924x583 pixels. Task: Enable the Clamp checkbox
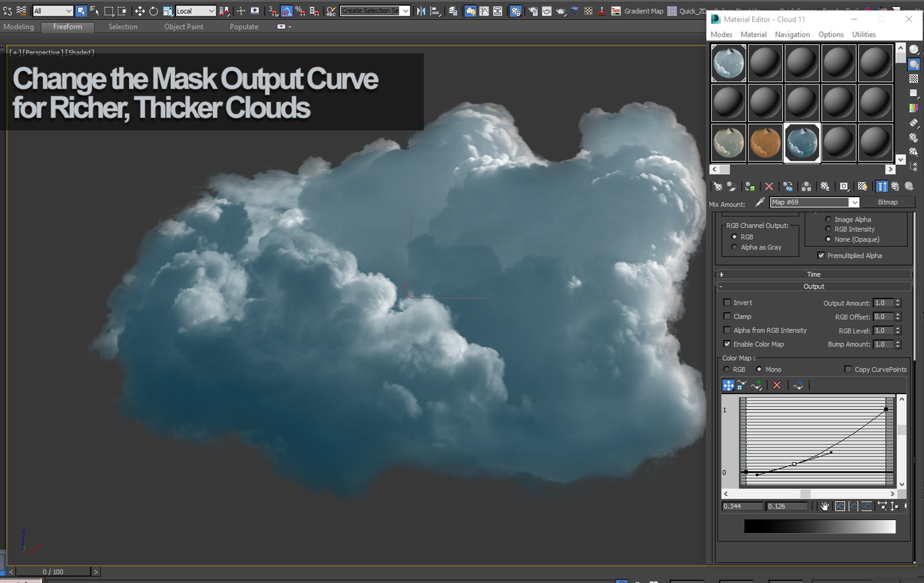pyautogui.click(x=727, y=316)
